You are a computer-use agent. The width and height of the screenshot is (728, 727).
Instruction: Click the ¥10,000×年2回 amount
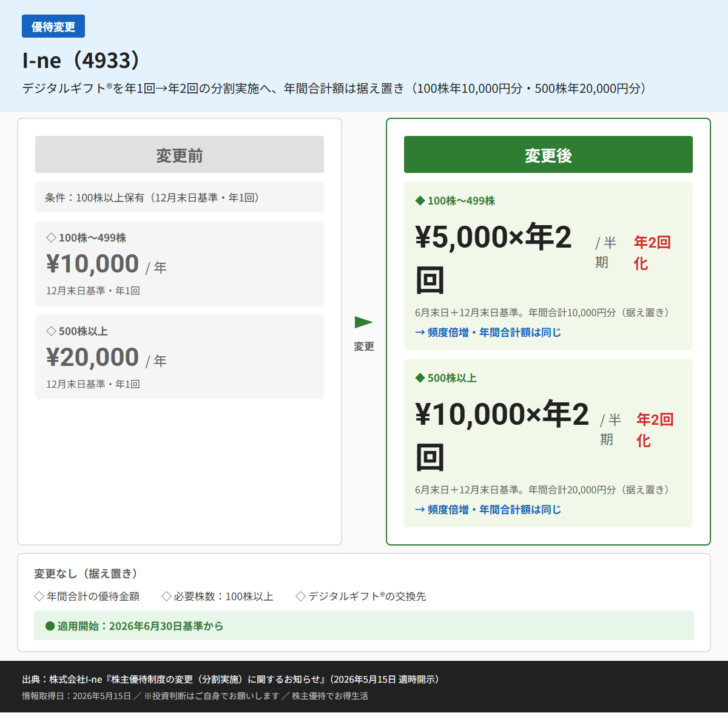click(502, 436)
